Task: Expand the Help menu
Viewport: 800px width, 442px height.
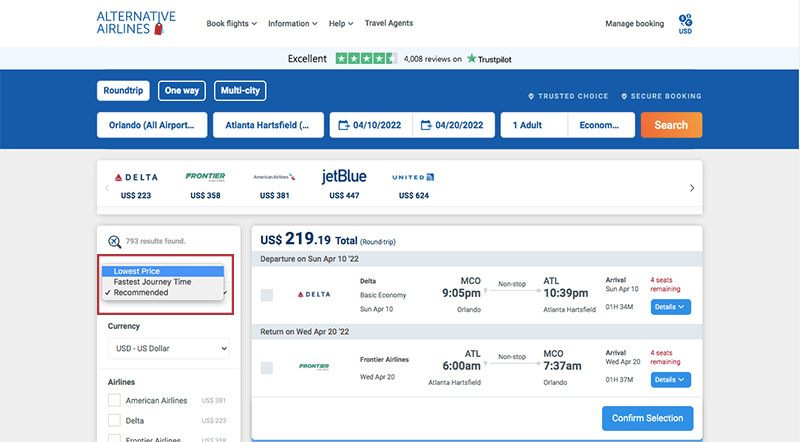Action: (x=341, y=23)
